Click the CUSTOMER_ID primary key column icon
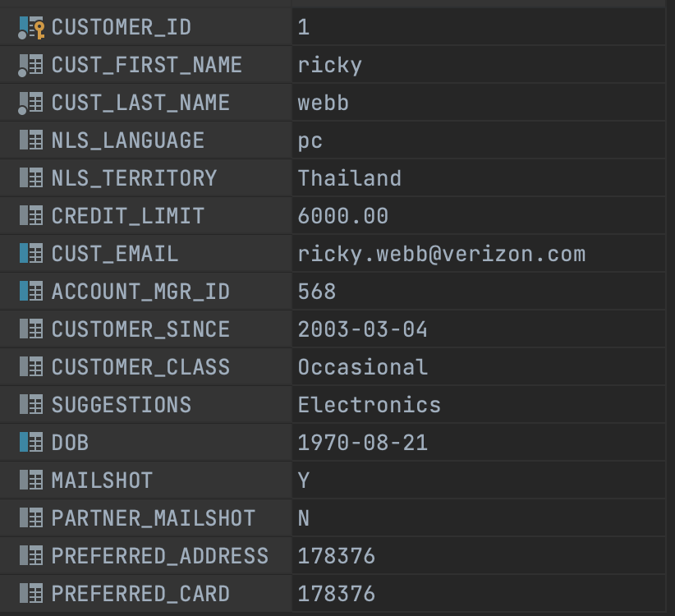Screen dimensions: 675x616 coord(31,28)
